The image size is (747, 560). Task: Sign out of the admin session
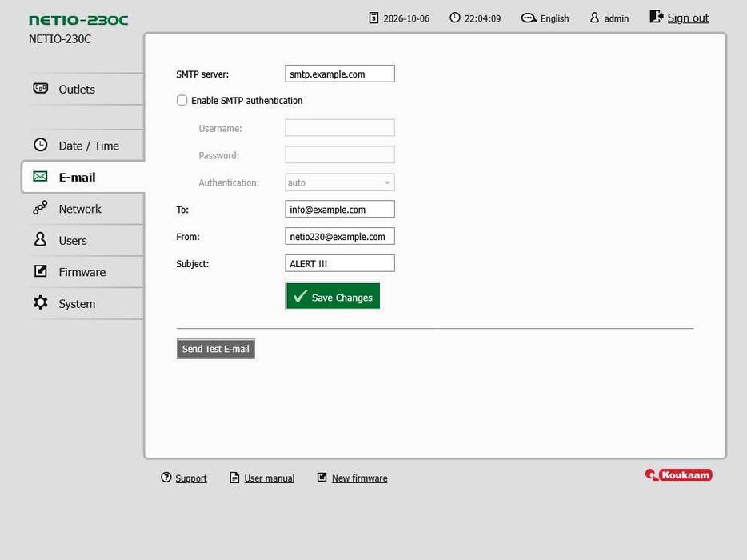(688, 18)
